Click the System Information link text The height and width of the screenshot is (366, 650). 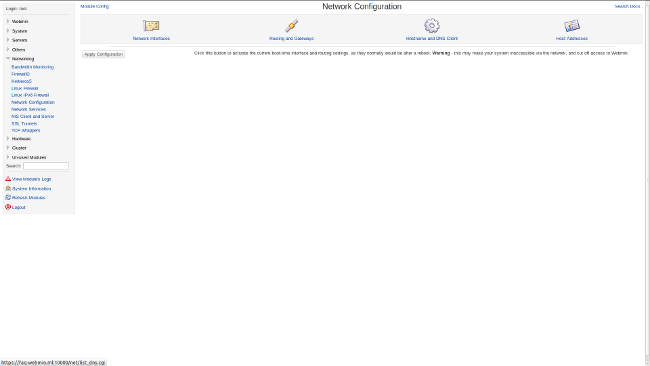pos(32,189)
